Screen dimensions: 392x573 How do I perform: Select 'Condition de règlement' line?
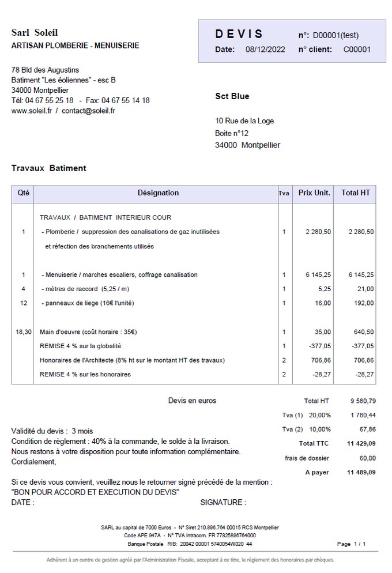[120, 442]
